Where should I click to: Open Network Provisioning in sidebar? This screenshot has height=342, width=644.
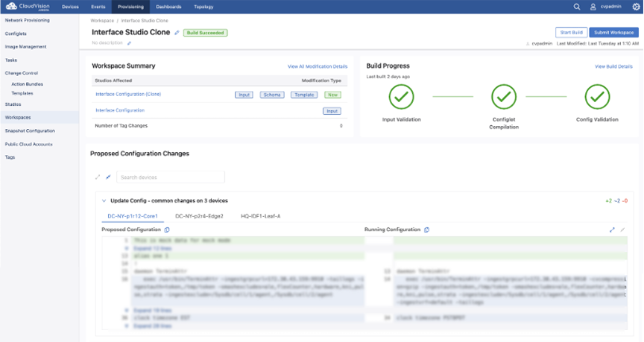click(x=27, y=20)
